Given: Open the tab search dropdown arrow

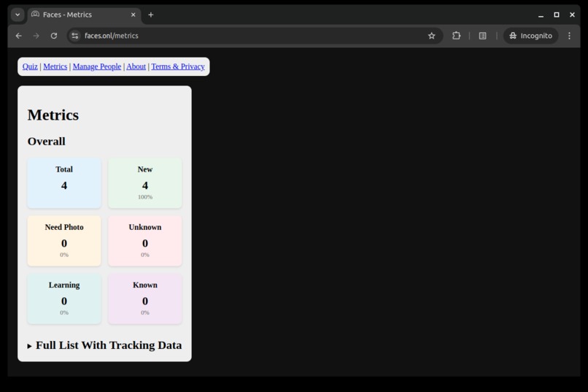Looking at the screenshot, I should (x=18, y=15).
